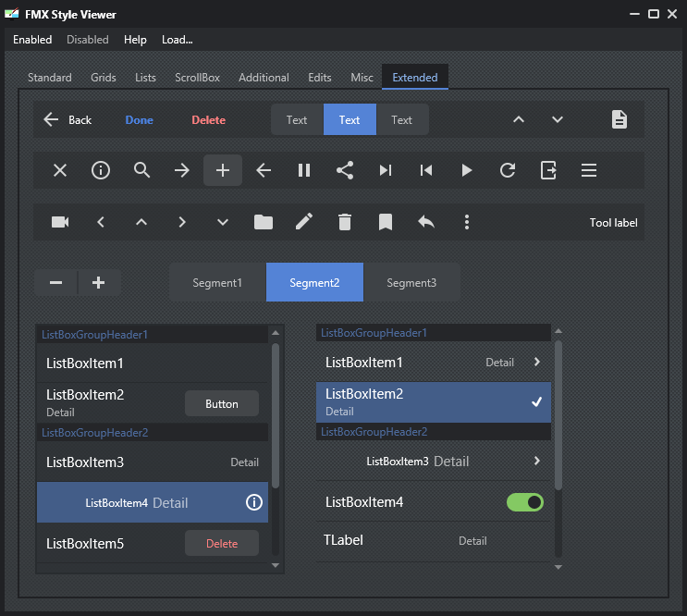The image size is (687, 616).
Task: Click the skip to next track icon
Action: [386, 170]
